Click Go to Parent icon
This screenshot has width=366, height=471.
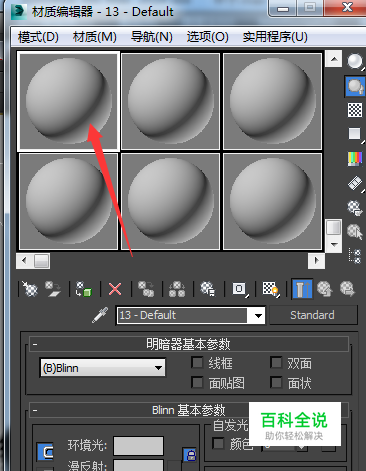pyautogui.click(x=325, y=289)
